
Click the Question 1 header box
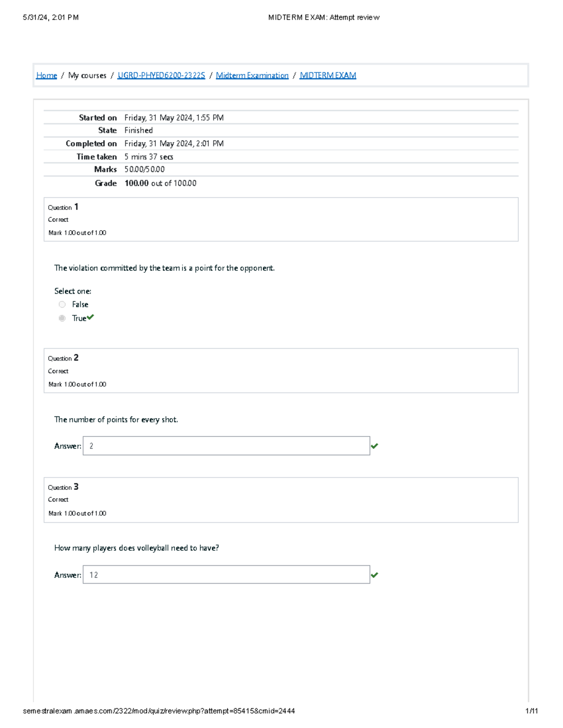(x=281, y=219)
